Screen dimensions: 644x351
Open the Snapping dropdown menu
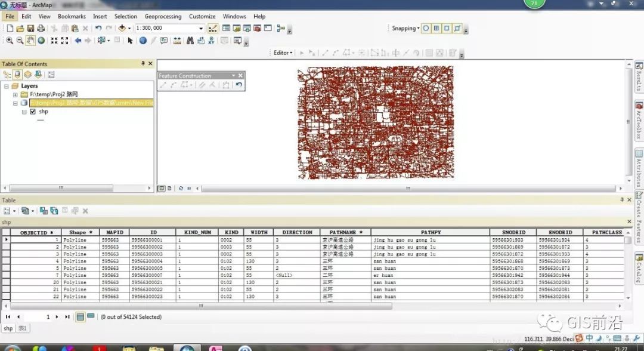[x=406, y=29]
